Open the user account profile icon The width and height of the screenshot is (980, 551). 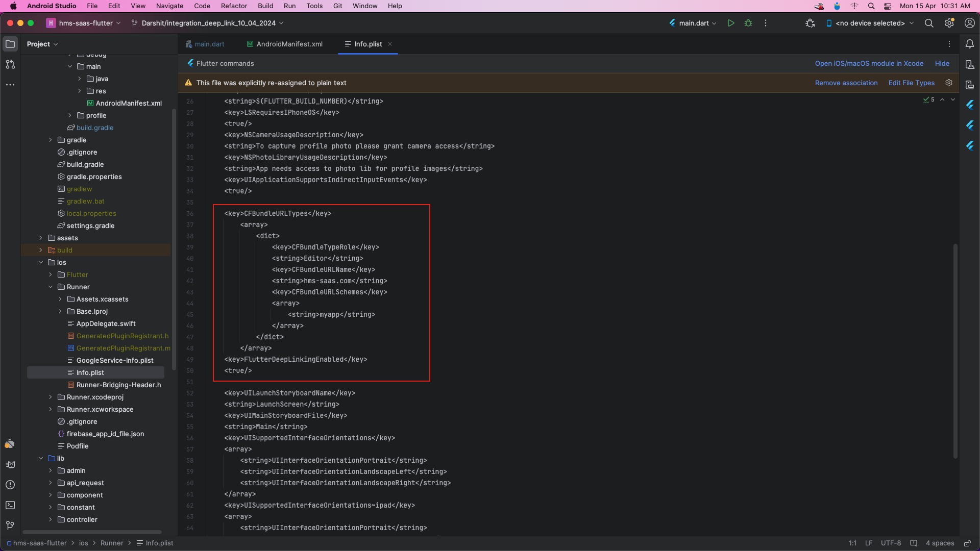tap(969, 23)
